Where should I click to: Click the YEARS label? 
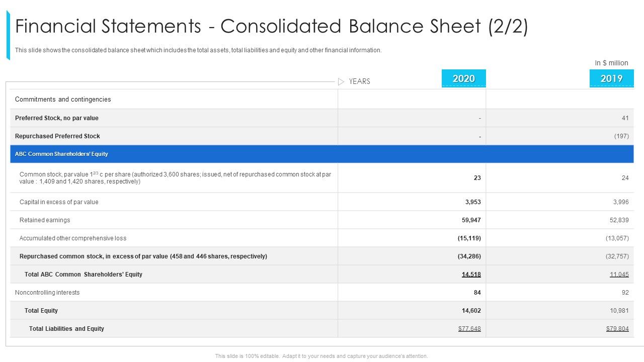(x=359, y=81)
